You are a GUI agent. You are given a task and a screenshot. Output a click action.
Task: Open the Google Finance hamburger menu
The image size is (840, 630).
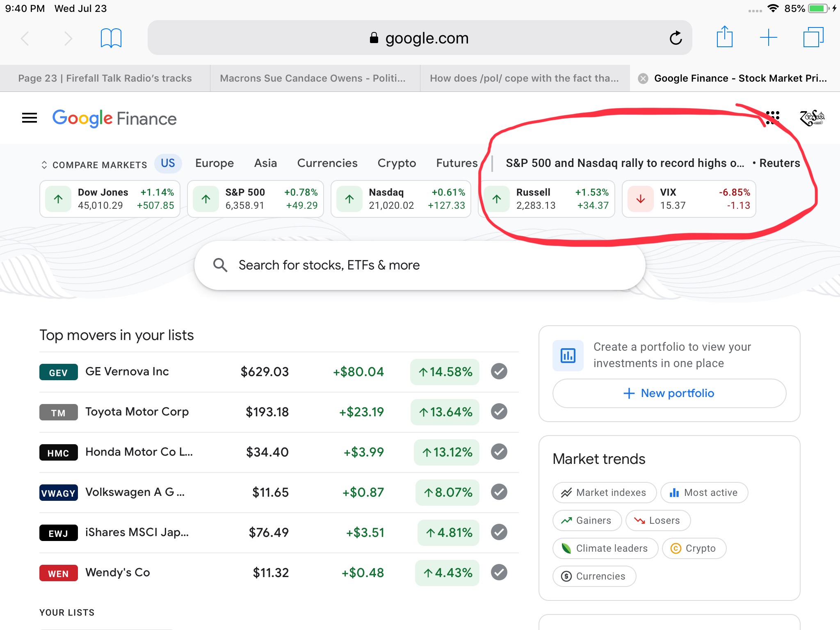pyautogui.click(x=30, y=118)
